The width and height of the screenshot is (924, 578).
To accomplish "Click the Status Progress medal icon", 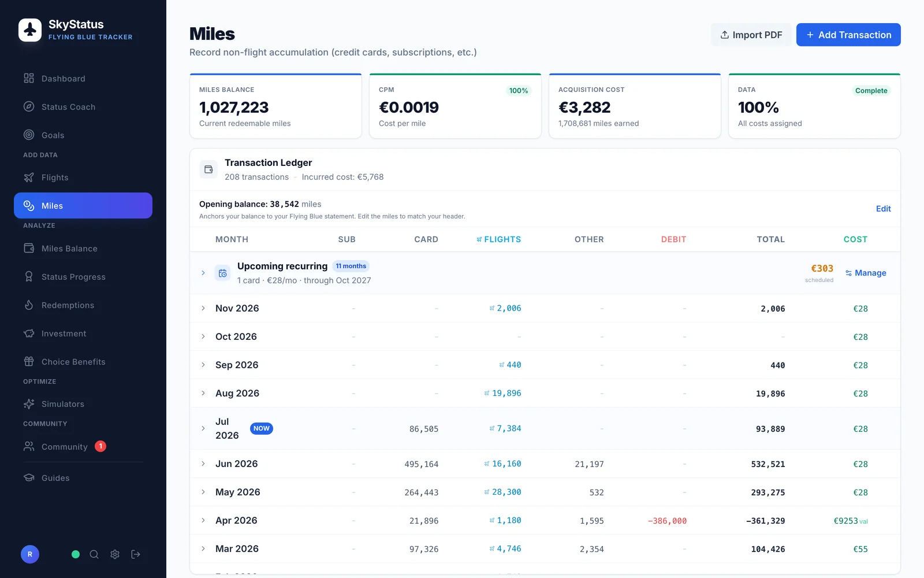I will [x=29, y=276].
